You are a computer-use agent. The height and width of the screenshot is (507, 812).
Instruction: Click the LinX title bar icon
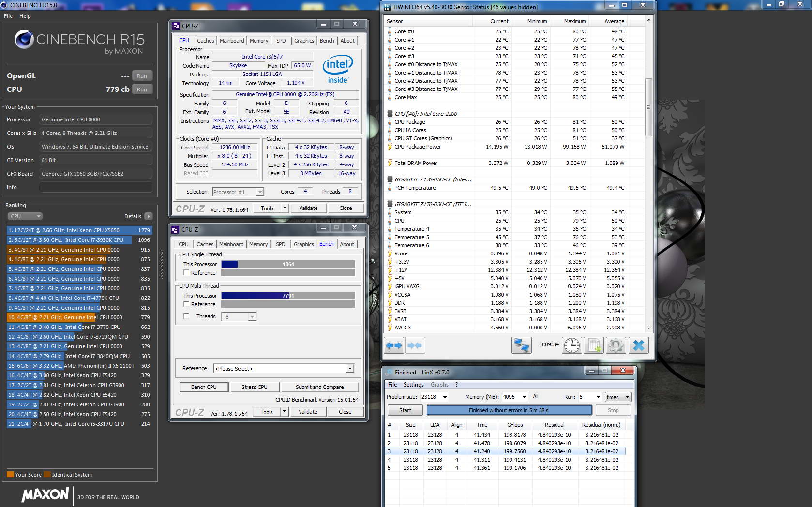(388, 373)
